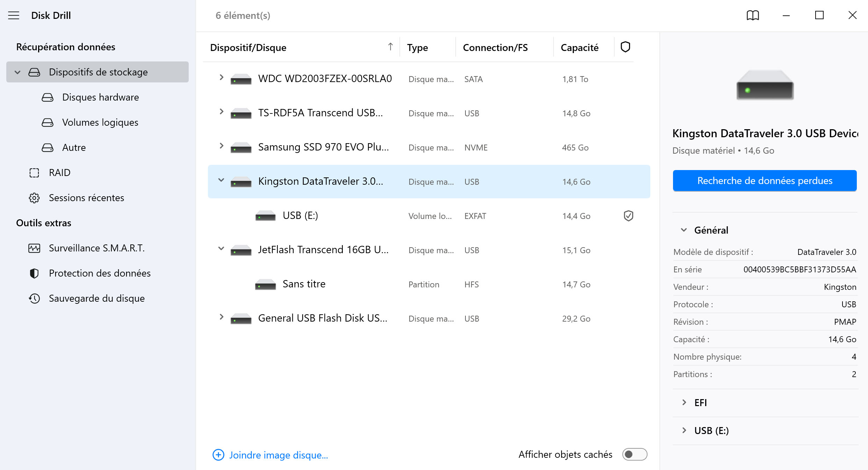This screenshot has width=868, height=470.
Task: Open the hamburger menu next to Disk Drill
Action: pyautogui.click(x=14, y=15)
